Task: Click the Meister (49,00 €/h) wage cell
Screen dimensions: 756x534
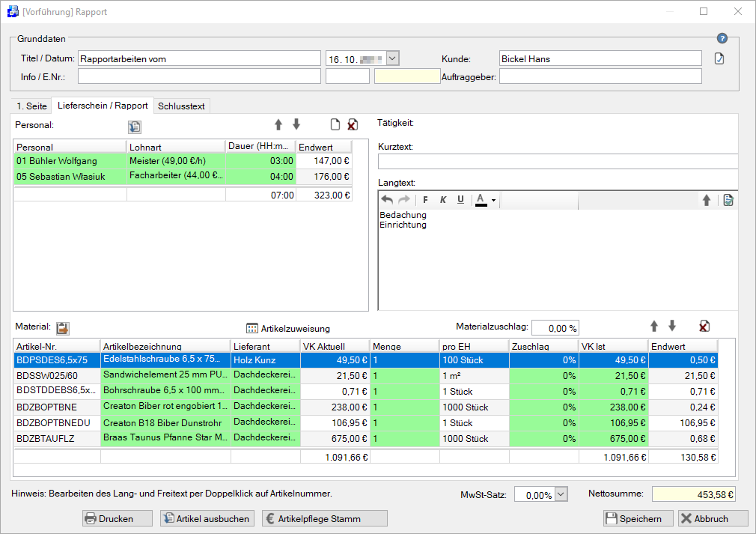Action: click(176, 161)
